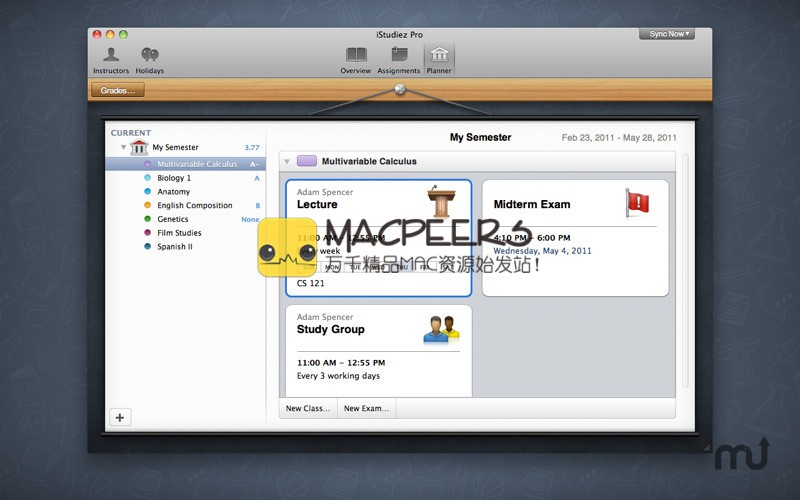Click the purple dot beside Multivariable Calculus
Screen dimensions: 800x500
147,164
